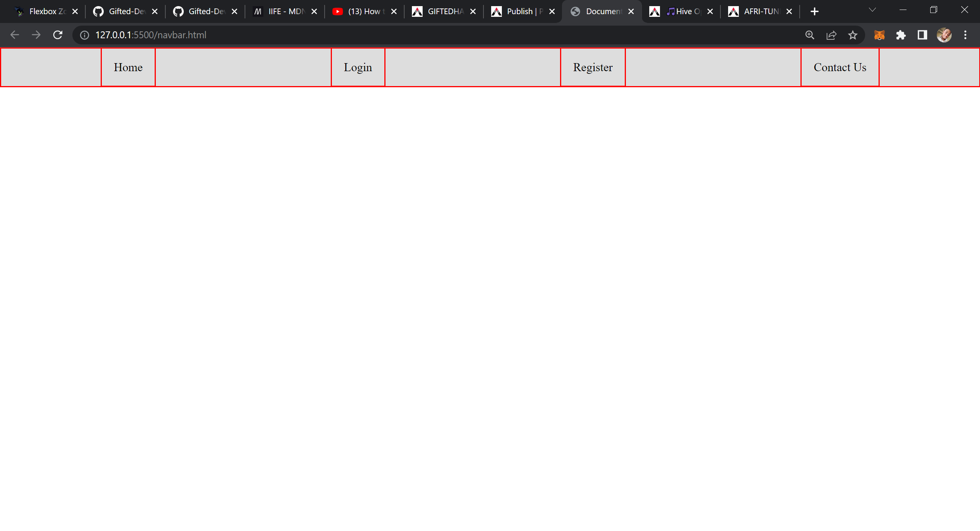Image resolution: width=980 pixels, height=531 pixels.
Task: Restore down the browser window
Action: [934, 10]
